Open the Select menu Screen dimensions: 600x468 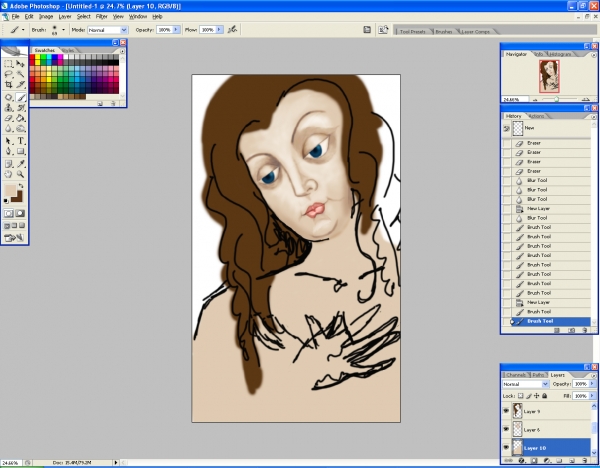point(83,16)
